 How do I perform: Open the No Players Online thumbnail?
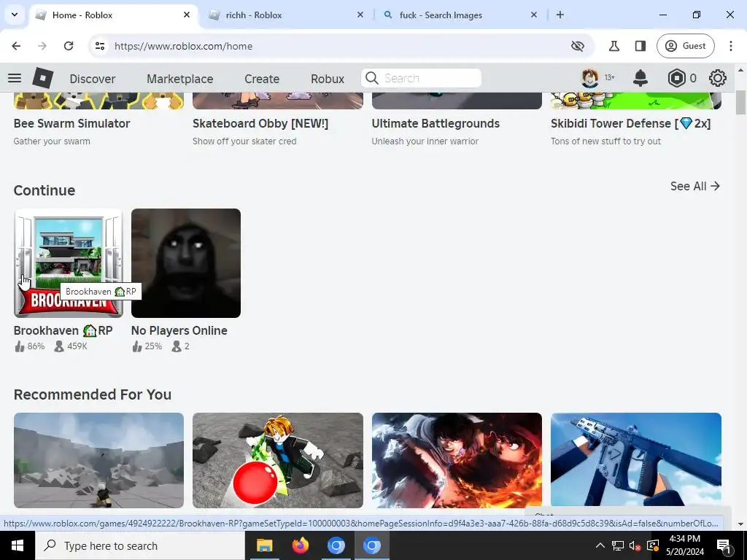click(186, 262)
